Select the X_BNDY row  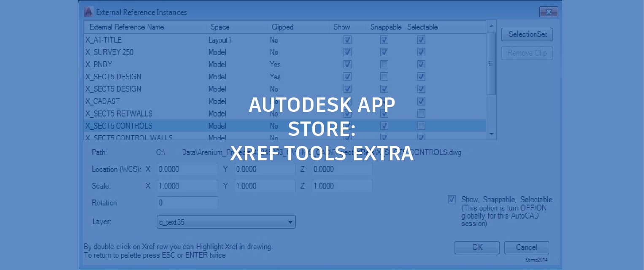(285, 65)
